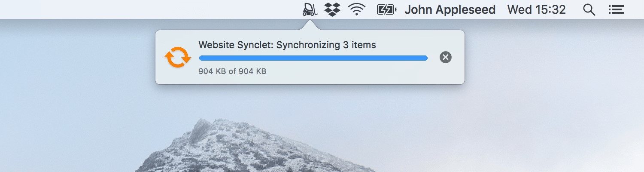Open Spotlight search magnifier
The image size is (644, 172).
[x=589, y=9]
